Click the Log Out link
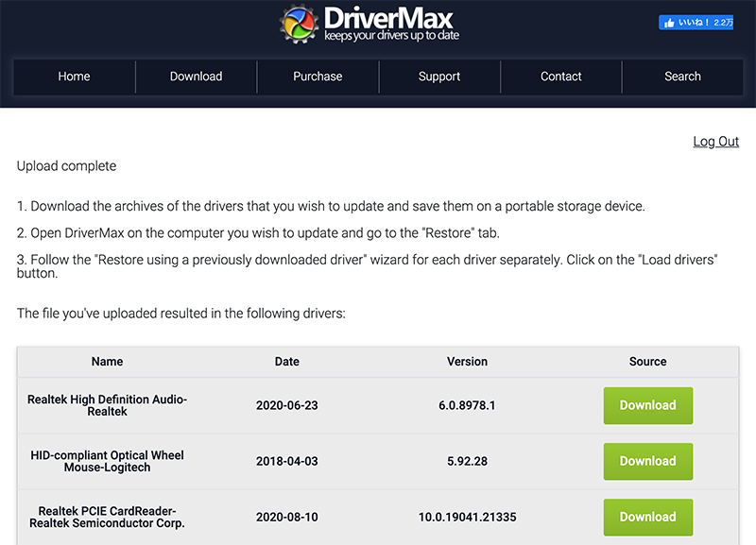Viewport: 756px width, 545px height. 715,142
